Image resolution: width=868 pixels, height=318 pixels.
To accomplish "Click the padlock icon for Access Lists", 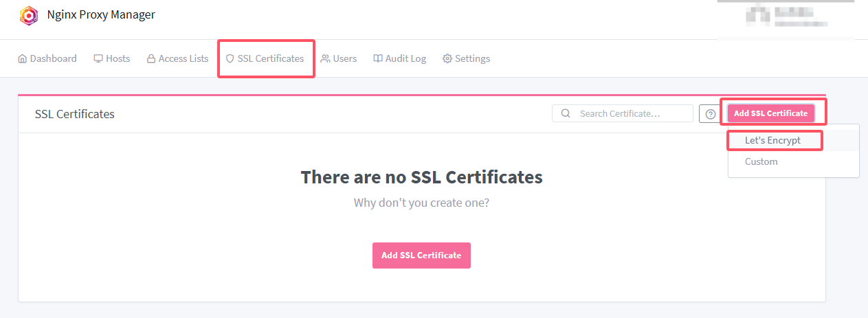I will (x=151, y=59).
